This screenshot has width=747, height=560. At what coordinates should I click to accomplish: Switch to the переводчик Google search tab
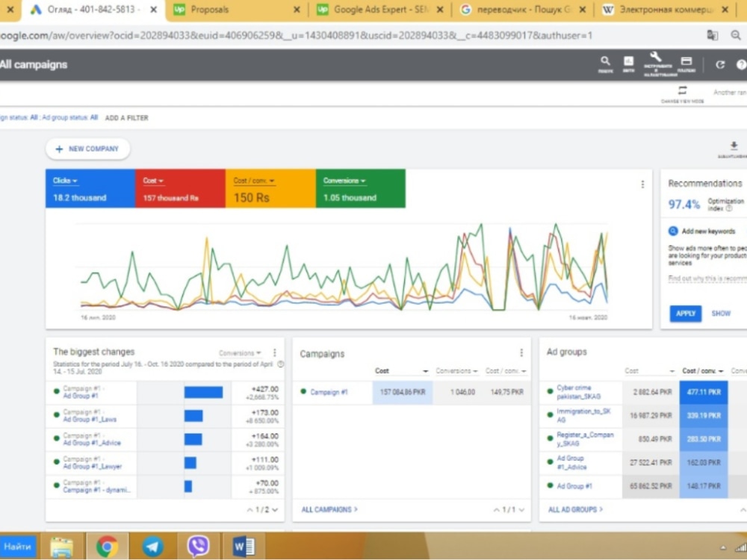[521, 10]
